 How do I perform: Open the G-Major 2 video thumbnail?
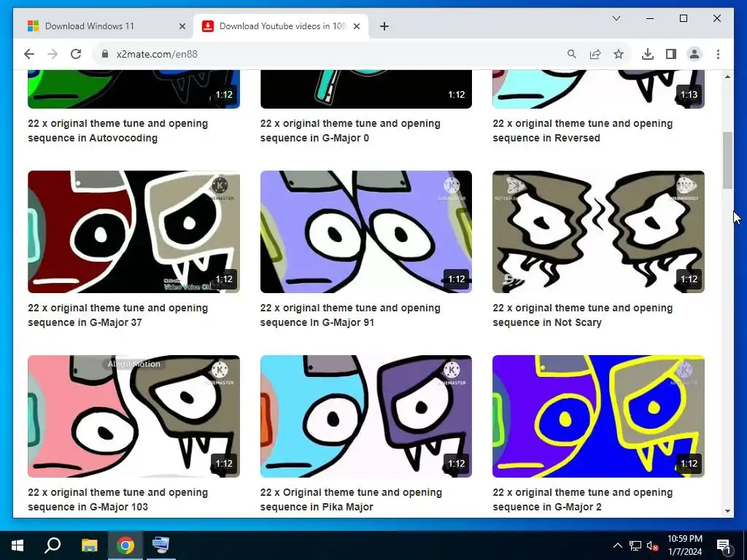pos(598,416)
